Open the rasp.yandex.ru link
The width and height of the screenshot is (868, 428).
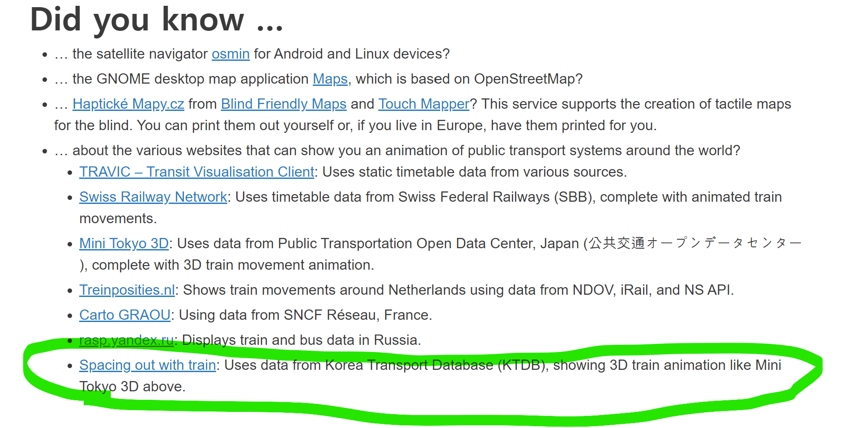[127, 340]
